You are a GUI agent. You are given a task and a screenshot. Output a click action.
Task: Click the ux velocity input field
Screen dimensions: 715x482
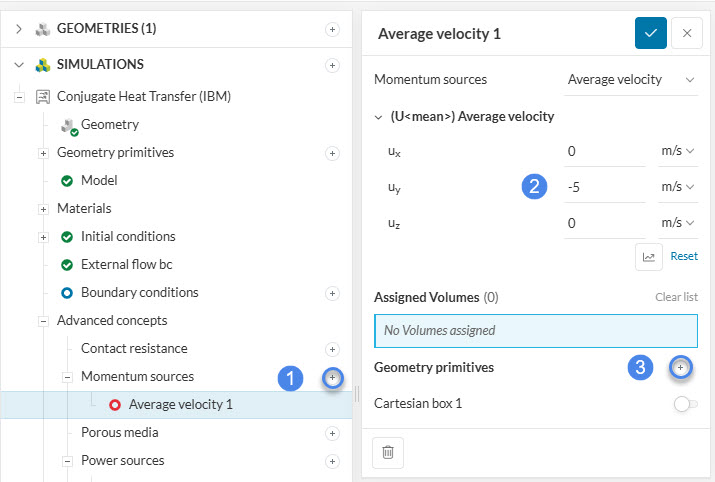[603, 151]
